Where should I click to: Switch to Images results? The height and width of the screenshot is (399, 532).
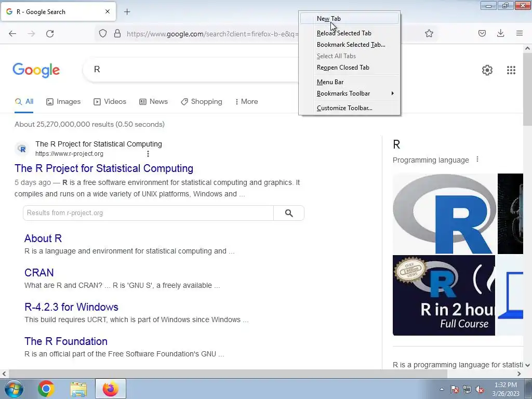(63, 101)
